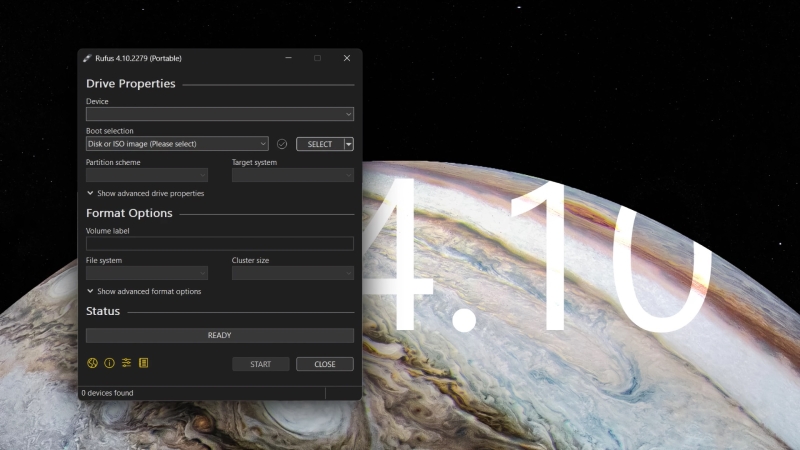Image resolution: width=800 pixels, height=450 pixels.
Task: Open the Boot selection dropdown
Action: pos(177,144)
